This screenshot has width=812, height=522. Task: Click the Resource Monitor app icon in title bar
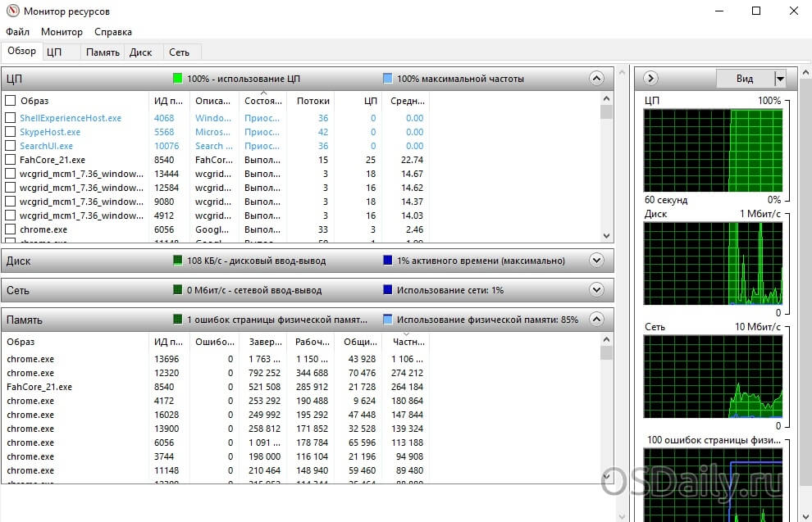point(12,11)
